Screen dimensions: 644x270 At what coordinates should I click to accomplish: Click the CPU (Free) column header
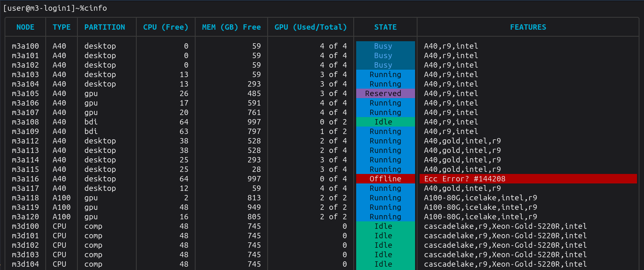[x=165, y=27]
